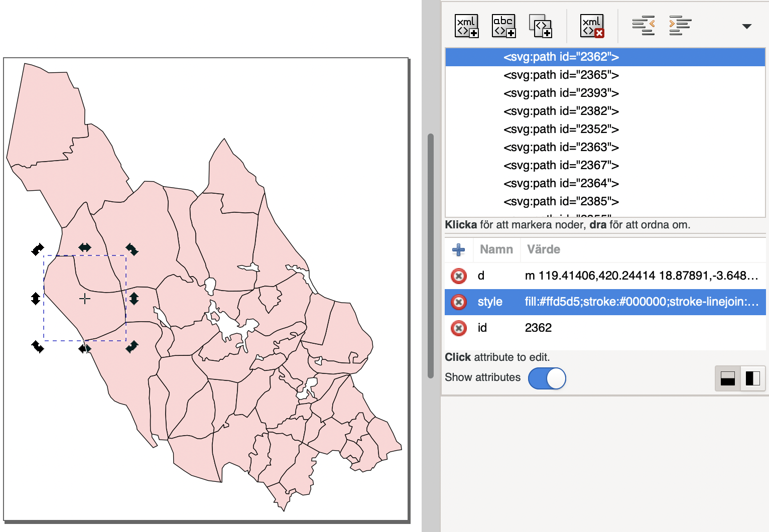Click the style attribute fill value
Viewport: 769px width, 532px height.
[642, 302]
